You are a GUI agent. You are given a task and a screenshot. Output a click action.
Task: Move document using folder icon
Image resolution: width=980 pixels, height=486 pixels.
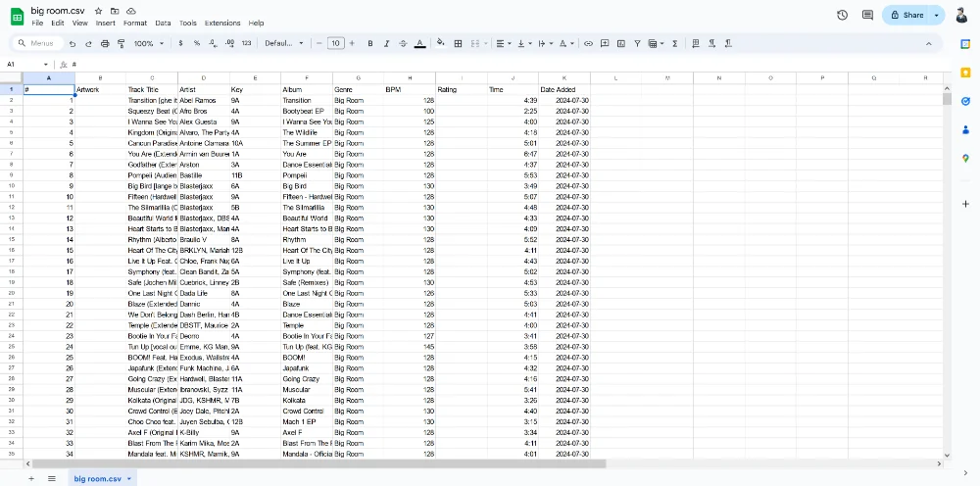pyautogui.click(x=115, y=11)
